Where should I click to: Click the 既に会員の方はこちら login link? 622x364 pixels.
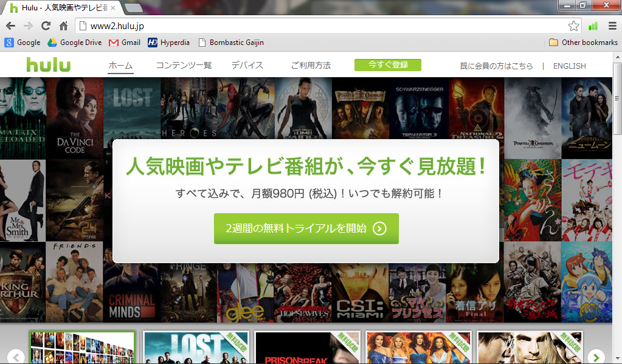[x=496, y=66]
